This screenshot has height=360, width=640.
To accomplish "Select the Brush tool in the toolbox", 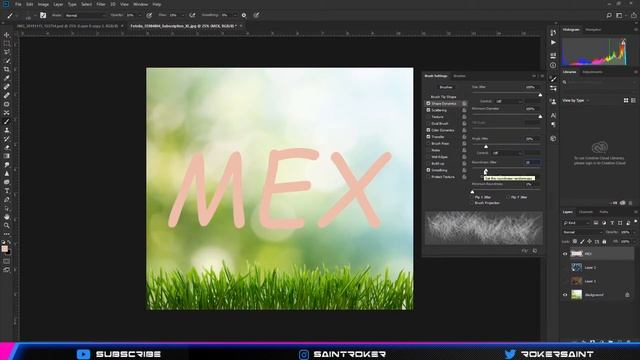I will click(7, 122).
